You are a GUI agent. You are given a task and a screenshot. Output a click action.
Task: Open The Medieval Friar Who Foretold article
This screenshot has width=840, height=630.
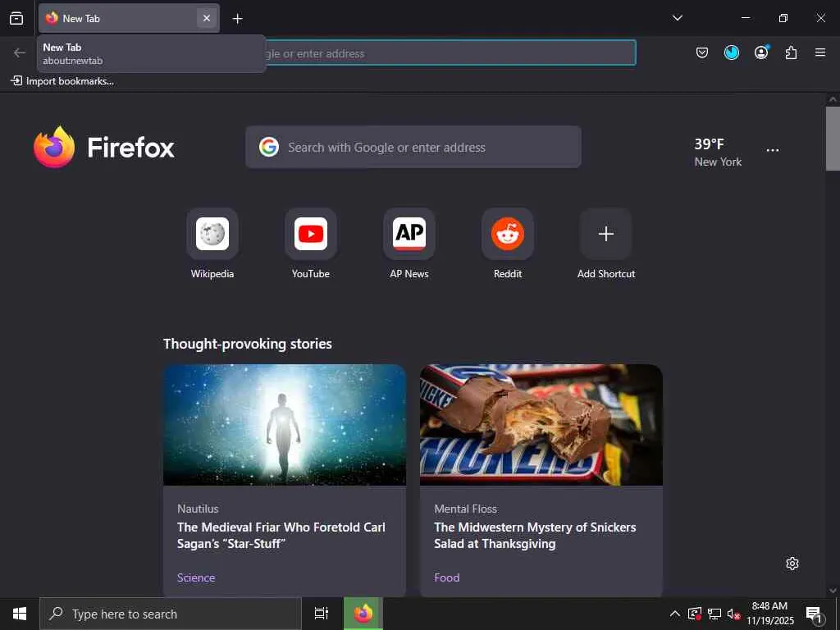[x=281, y=535]
